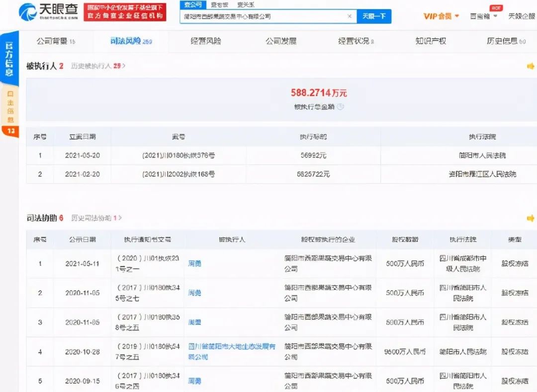Click the hand icon in the 被执行人 header
This screenshot has width=537, height=392.
point(531,66)
